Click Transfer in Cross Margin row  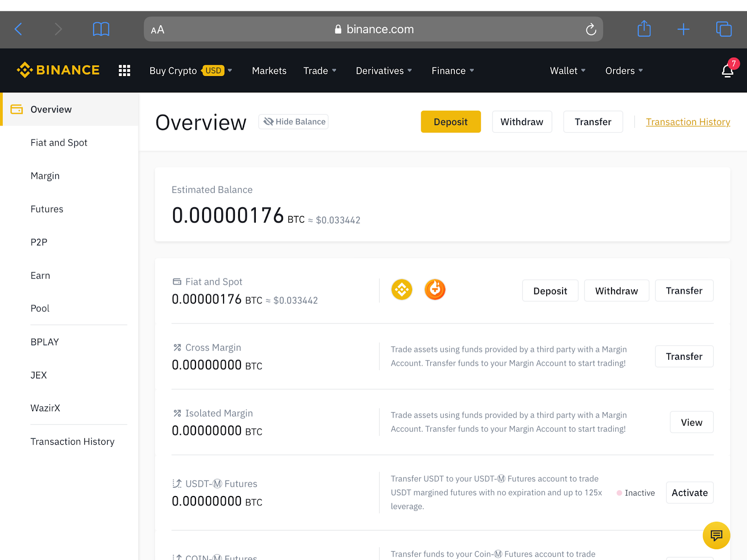click(684, 357)
